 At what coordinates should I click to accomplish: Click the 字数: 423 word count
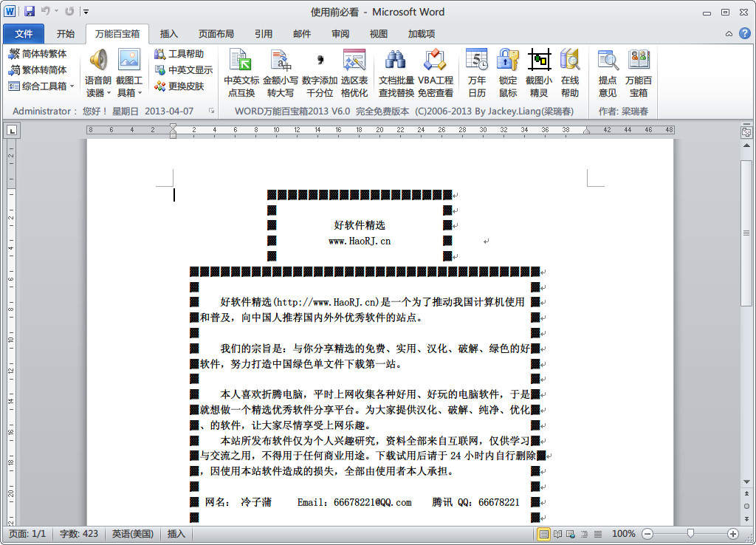tap(78, 534)
